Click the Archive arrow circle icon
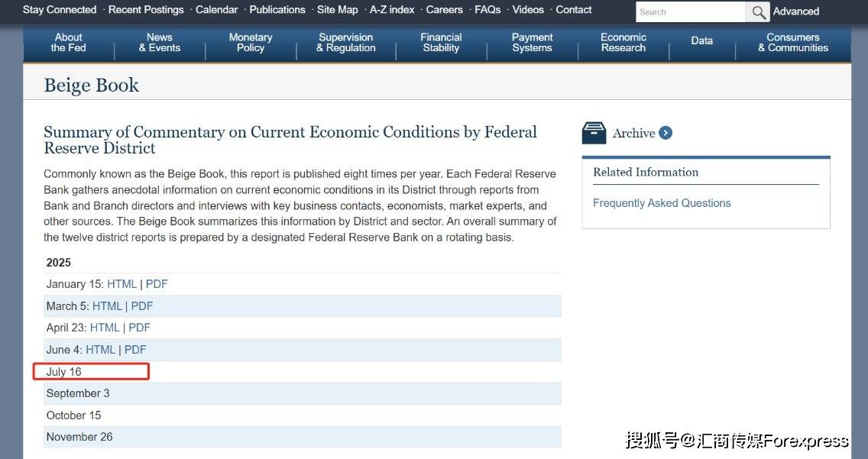Viewport: 868px width, 459px height. pyautogui.click(x=666, y=133)
